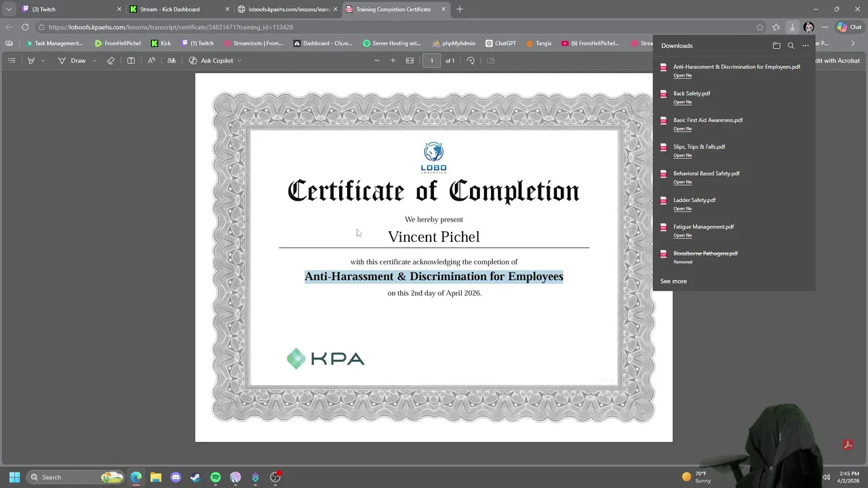Open the weather widget showing 70°F Sunny
Screen dimensions: 868x488
tap(697, 477)
